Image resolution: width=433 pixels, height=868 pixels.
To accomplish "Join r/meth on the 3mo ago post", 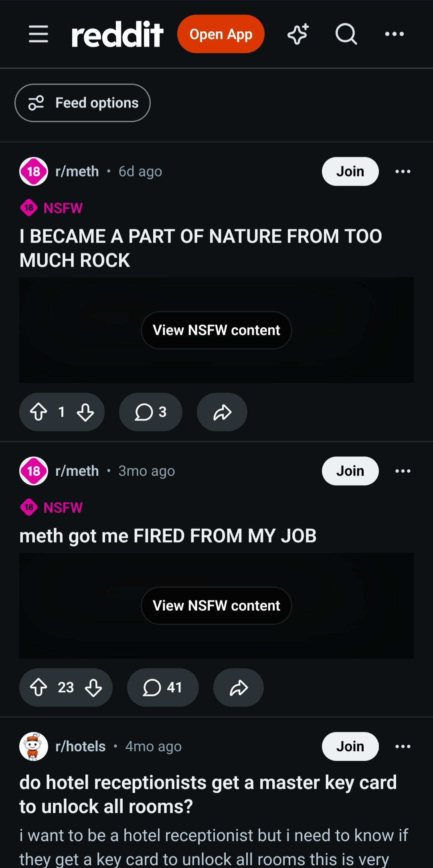I will pyautogui.click(x=350, y=471).
